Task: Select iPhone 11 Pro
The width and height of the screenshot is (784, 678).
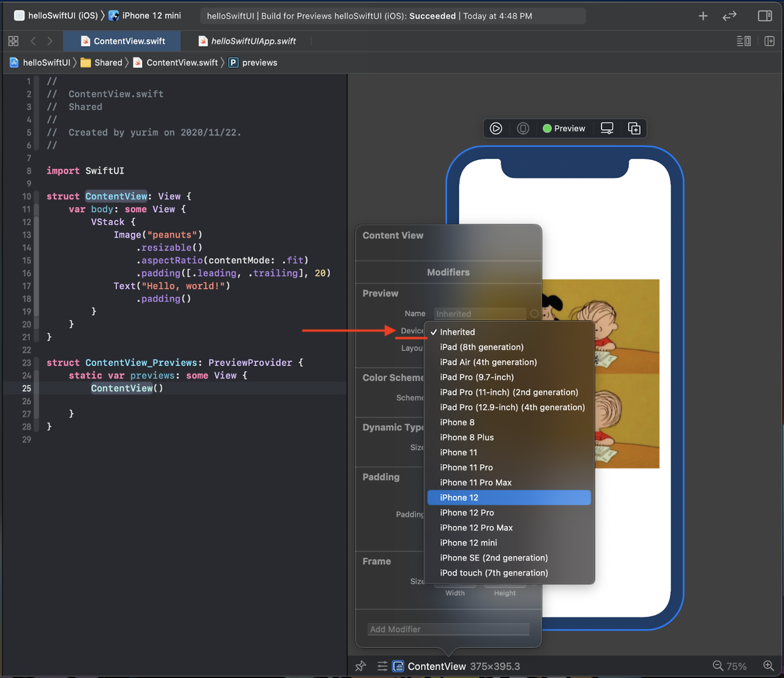Action: coord(509,467)
